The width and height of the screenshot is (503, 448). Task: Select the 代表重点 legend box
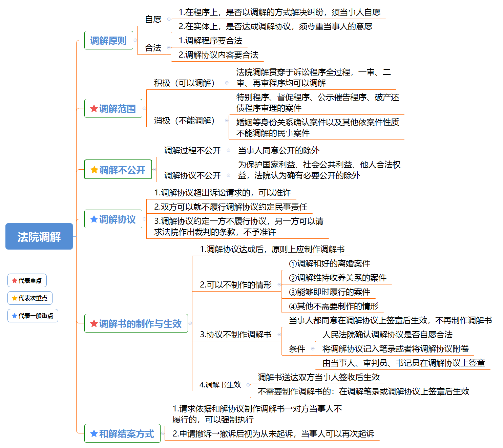click(27, 280)
